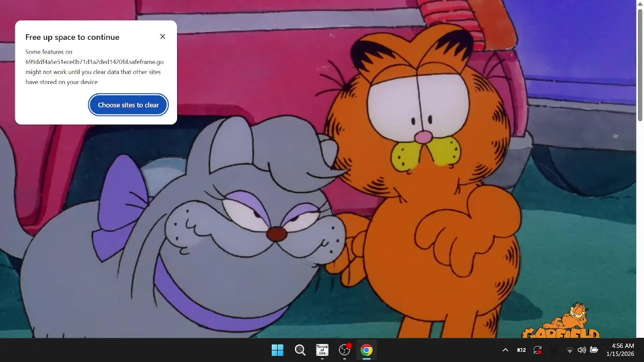Click the K12 tray icon
The height and width of the screenshot is (362, 644).
522,350
